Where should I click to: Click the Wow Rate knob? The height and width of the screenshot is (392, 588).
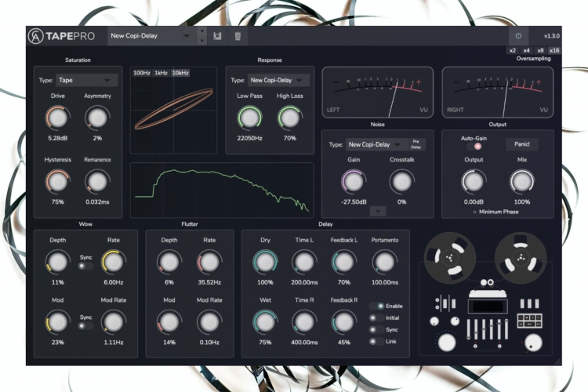(113, 262)
